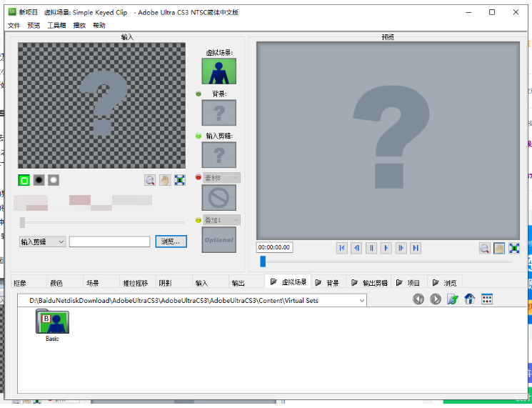Click the blue preview timeline scrubber handle

(263, 262)
